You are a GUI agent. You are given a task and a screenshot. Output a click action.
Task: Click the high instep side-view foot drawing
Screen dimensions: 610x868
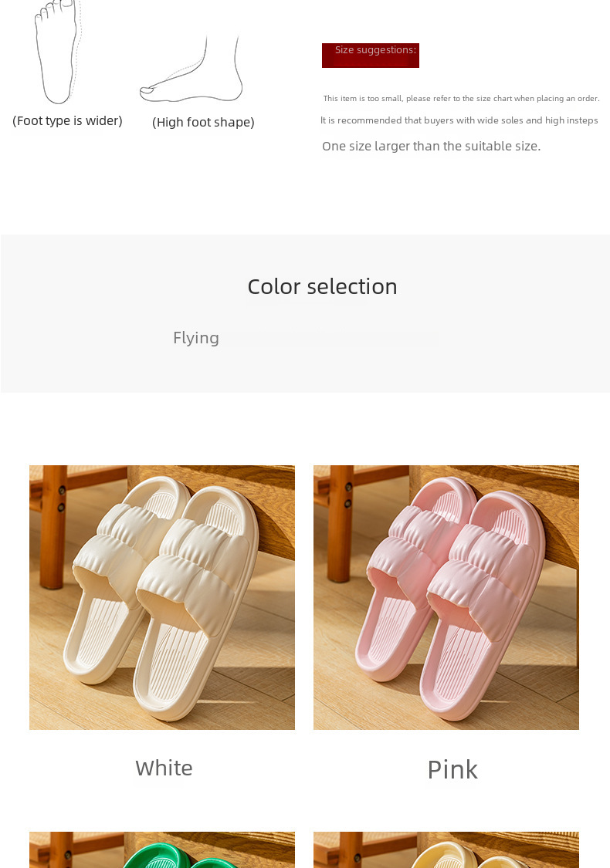[191, 69]
